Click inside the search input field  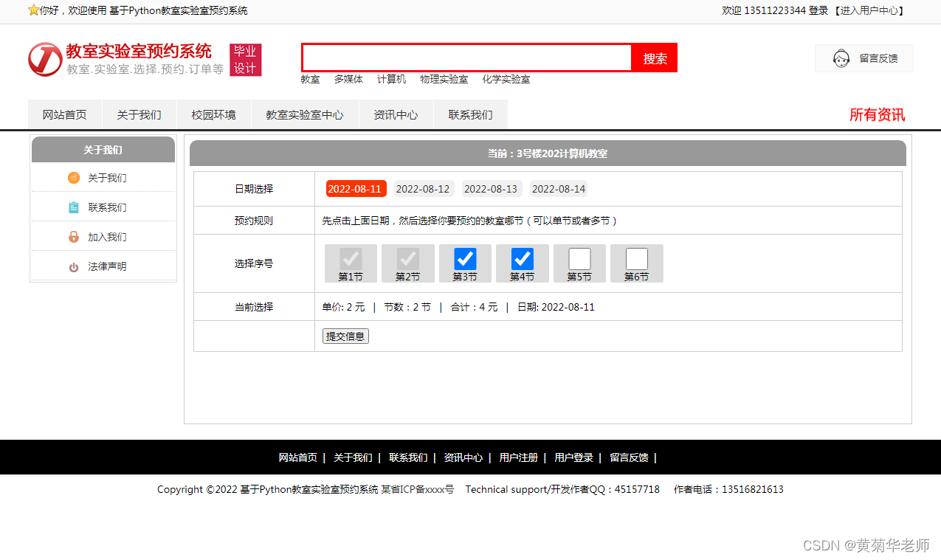[x=465, y=58]
